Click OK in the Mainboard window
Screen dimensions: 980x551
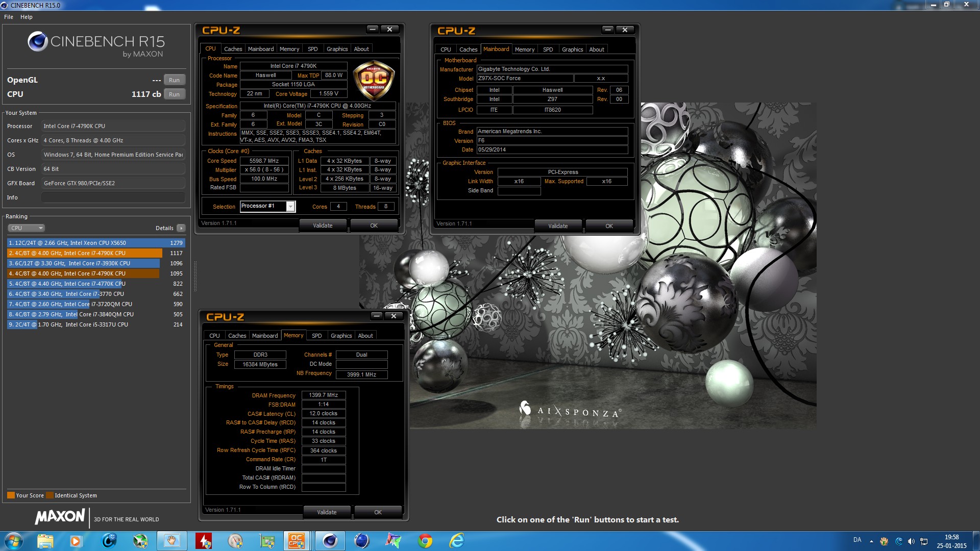coord(609,226)
